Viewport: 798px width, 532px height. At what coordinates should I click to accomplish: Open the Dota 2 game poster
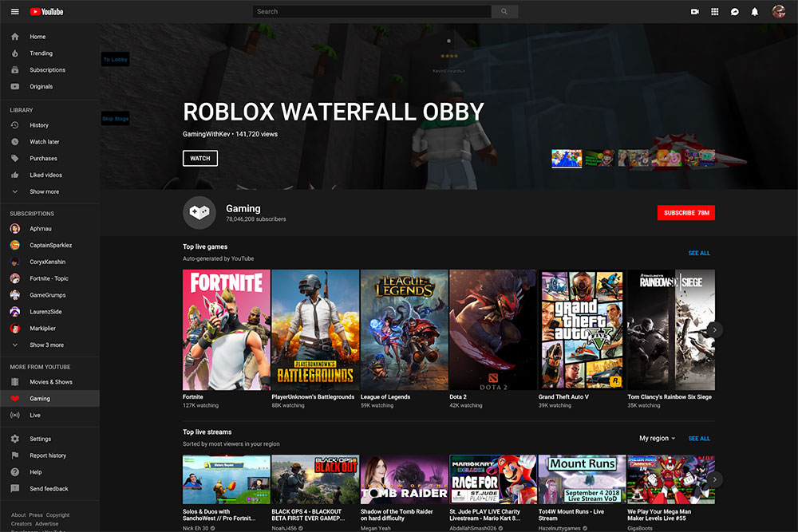492,329
